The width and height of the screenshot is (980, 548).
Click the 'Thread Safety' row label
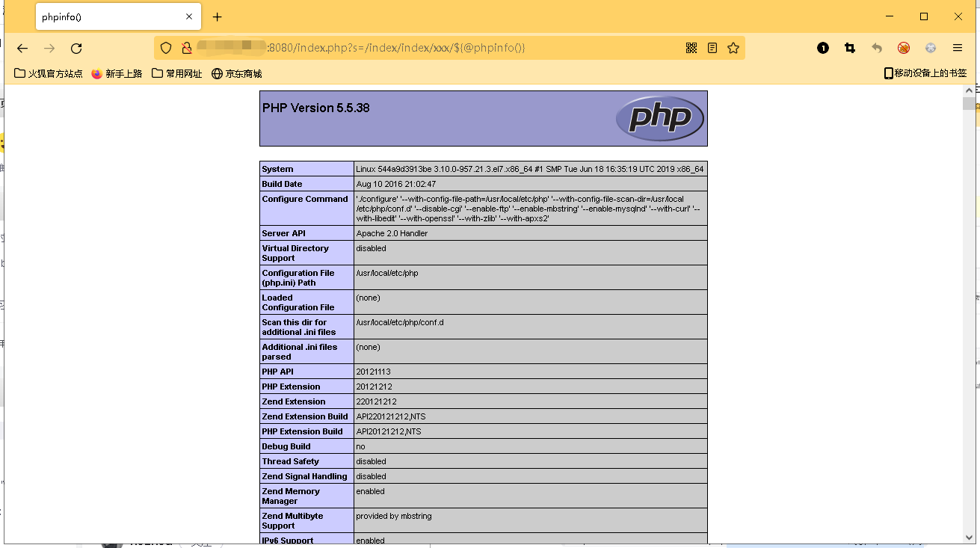[290, 461]
